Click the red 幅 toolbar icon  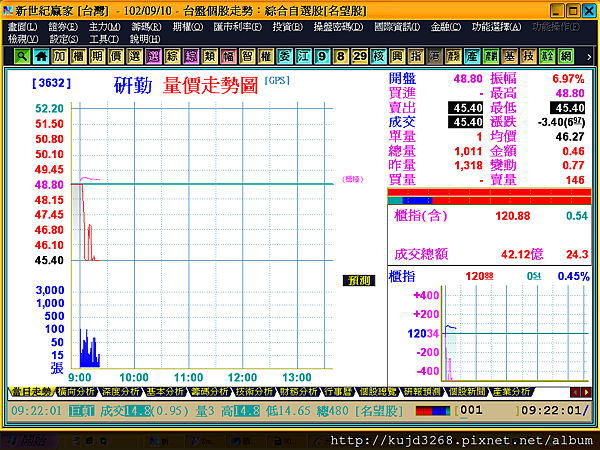click(228, 57)
